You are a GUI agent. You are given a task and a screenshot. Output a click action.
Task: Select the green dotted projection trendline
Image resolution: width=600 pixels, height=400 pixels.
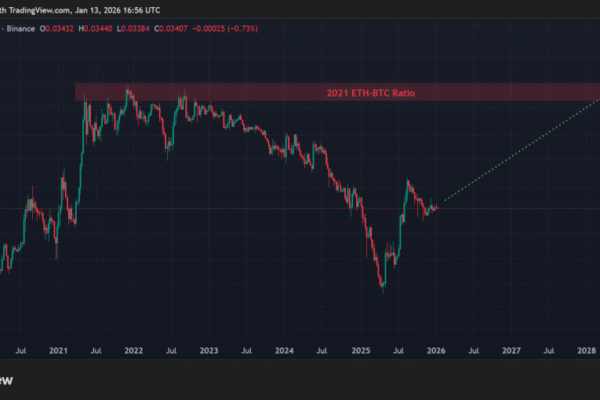click(x=520, y=154)
